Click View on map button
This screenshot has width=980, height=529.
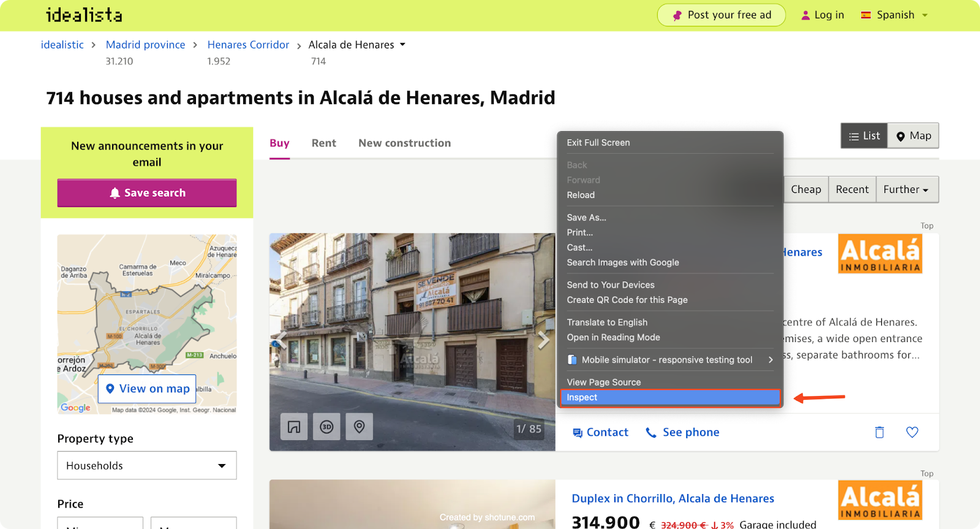147,389
